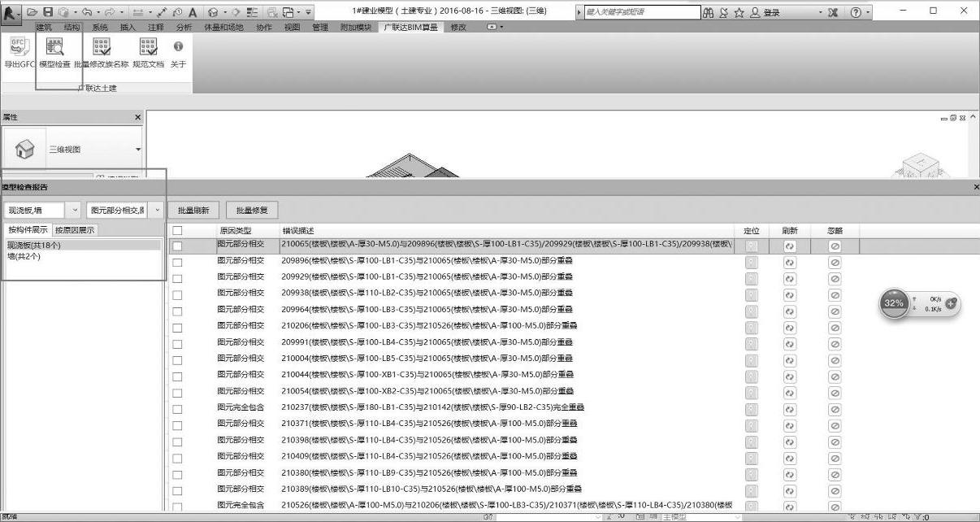Check the box for the 209938 row

click(177, 294)
